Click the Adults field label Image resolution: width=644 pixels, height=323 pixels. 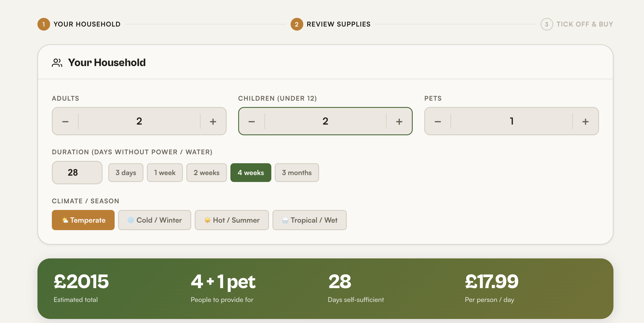click(x=65, y=98)
